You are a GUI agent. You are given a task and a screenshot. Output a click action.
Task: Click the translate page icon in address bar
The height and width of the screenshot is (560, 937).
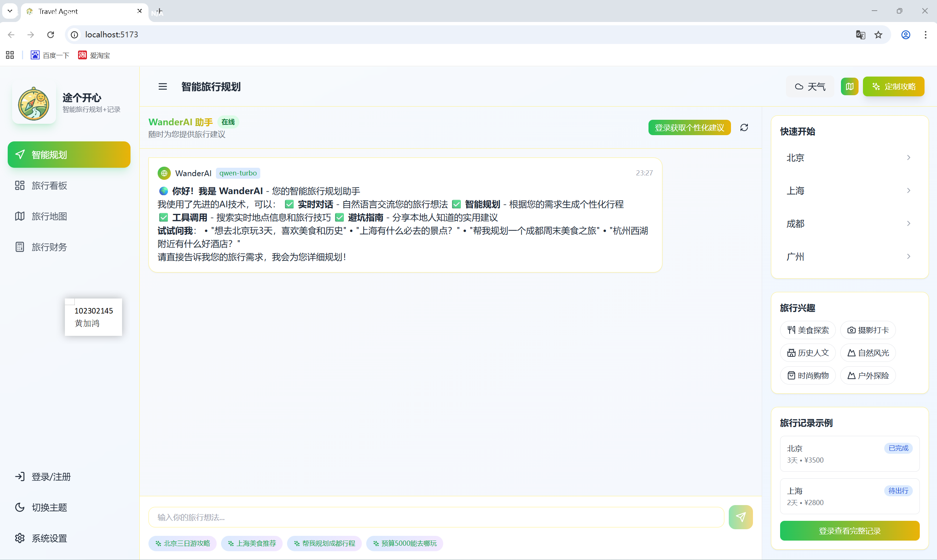[x=860, y=35]
